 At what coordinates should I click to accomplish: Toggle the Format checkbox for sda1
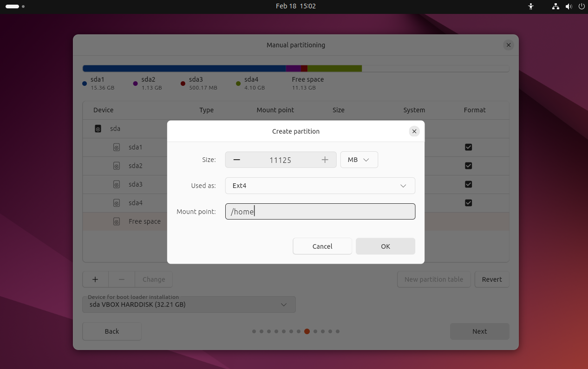(x=468, y=147)
